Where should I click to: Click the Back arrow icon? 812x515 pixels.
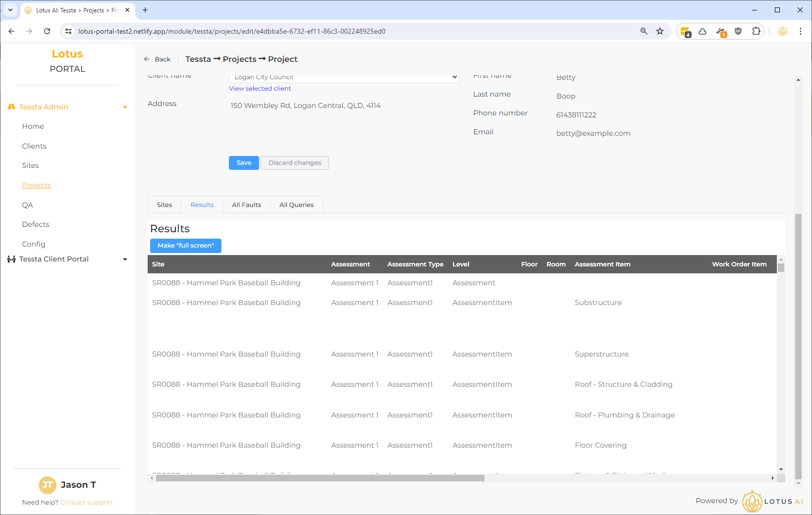coord(147,59)
